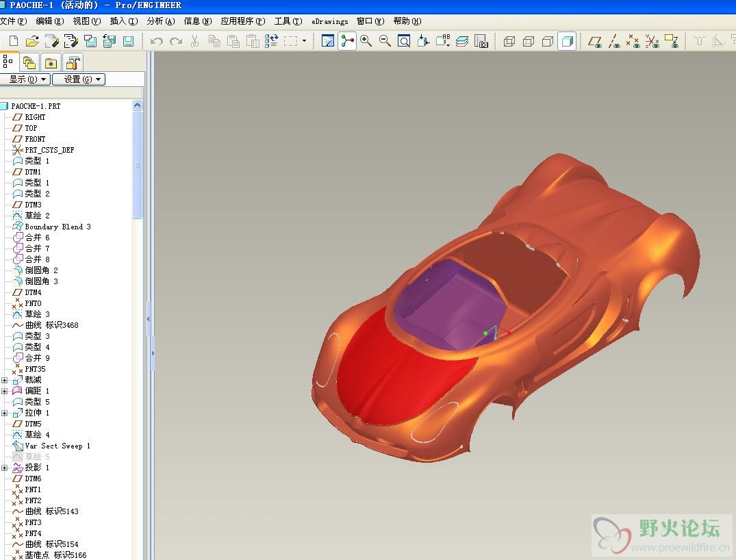Click the crossed-pencil file icon after Open
The height and width of the screenshot is (560, 736).
pyautogui.click(x=51, y=41)
